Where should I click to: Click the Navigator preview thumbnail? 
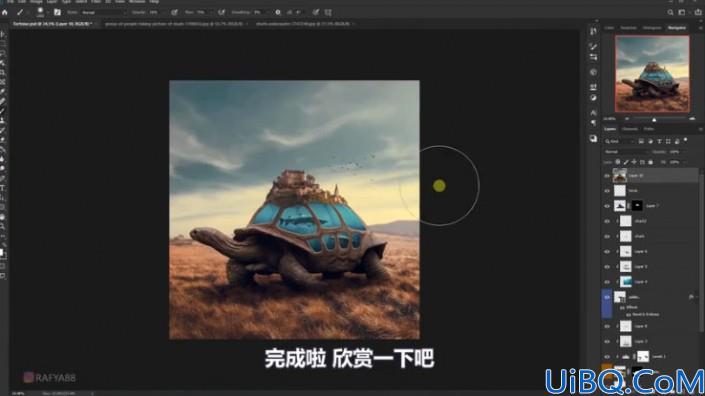tap(652, 74)
